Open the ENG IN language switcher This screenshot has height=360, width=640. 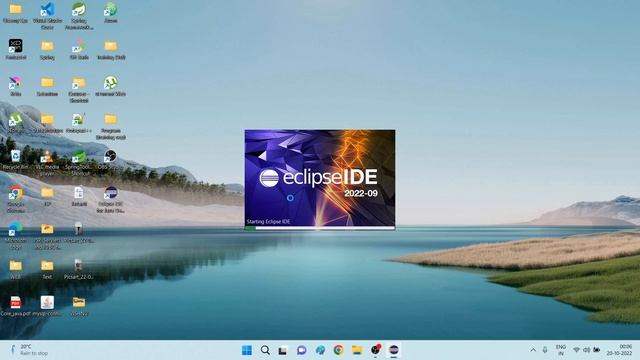[x=561, y=350]
